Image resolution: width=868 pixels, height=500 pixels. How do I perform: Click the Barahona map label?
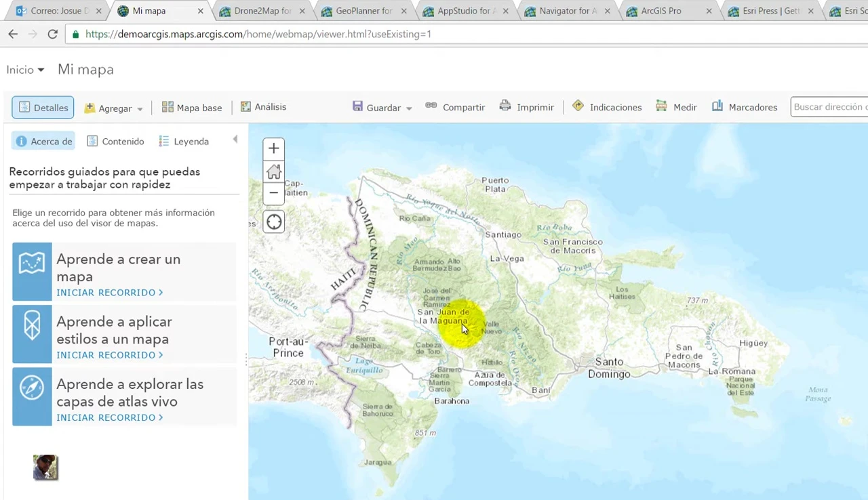click(x=452, y=401)
